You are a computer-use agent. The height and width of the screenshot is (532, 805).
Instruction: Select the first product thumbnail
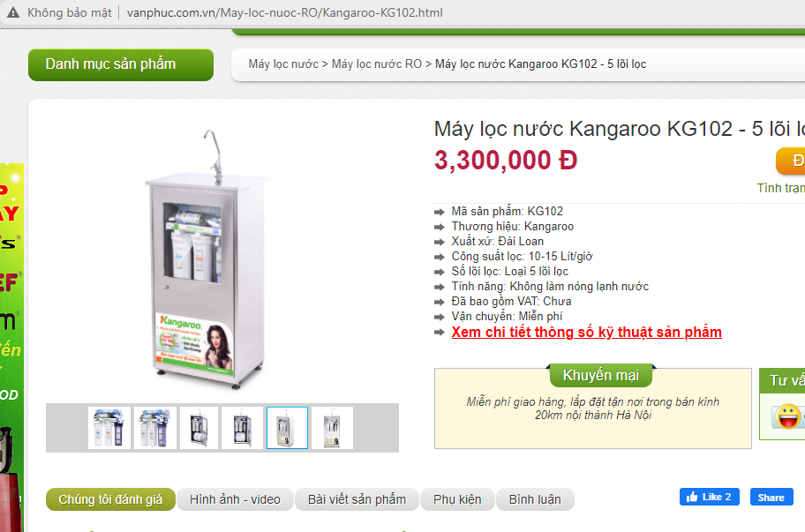coord(109,428)
